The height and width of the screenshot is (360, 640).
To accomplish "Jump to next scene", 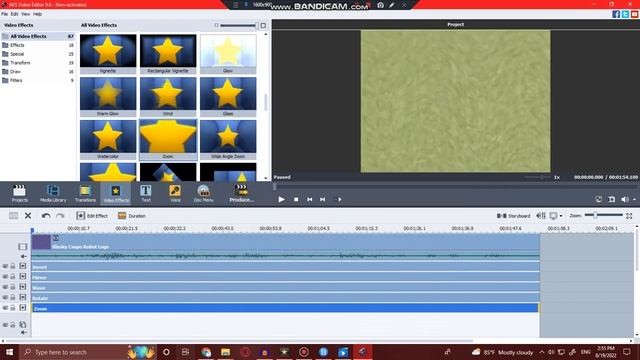I will (x=338, y=199).
